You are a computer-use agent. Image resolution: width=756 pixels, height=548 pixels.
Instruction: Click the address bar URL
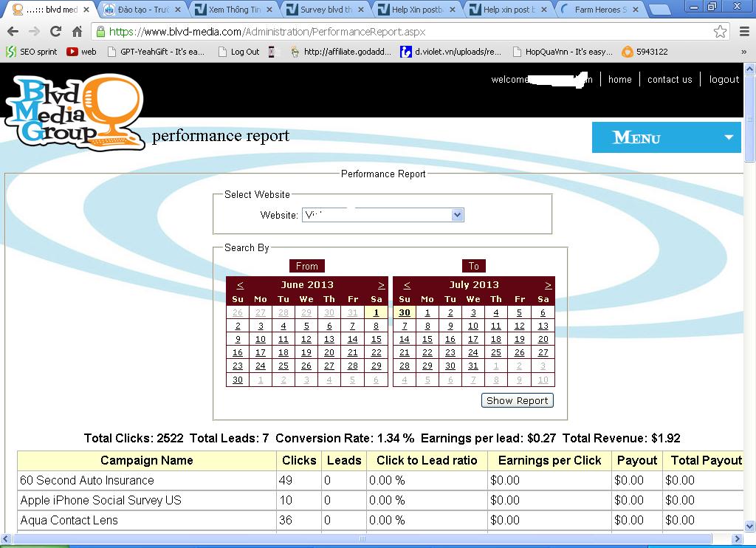tap(267, 32)
